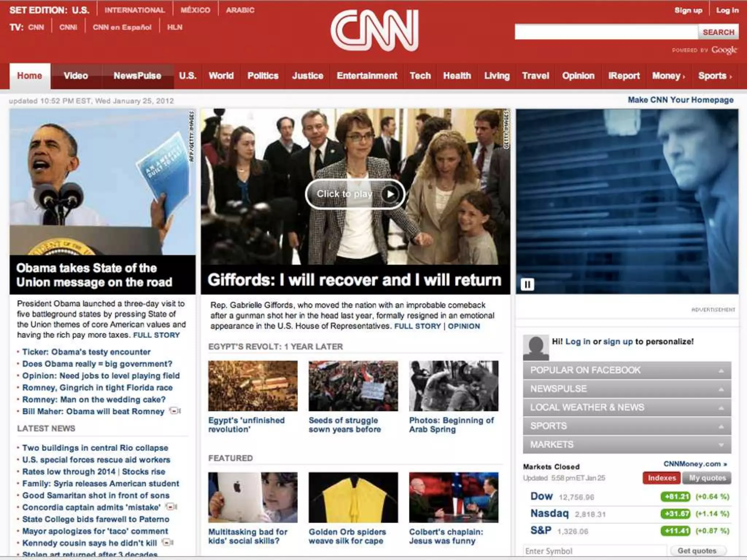The height and width of the screenshot is (560, 747).
Task: Open Make CNN Your Homepage link
Action: pos(680,100)
